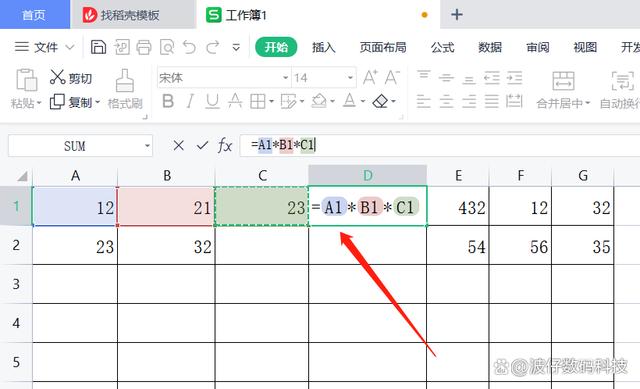Open the fx insert function dialog
This screenshot has width=640, height=389.
tap(225, 145)
